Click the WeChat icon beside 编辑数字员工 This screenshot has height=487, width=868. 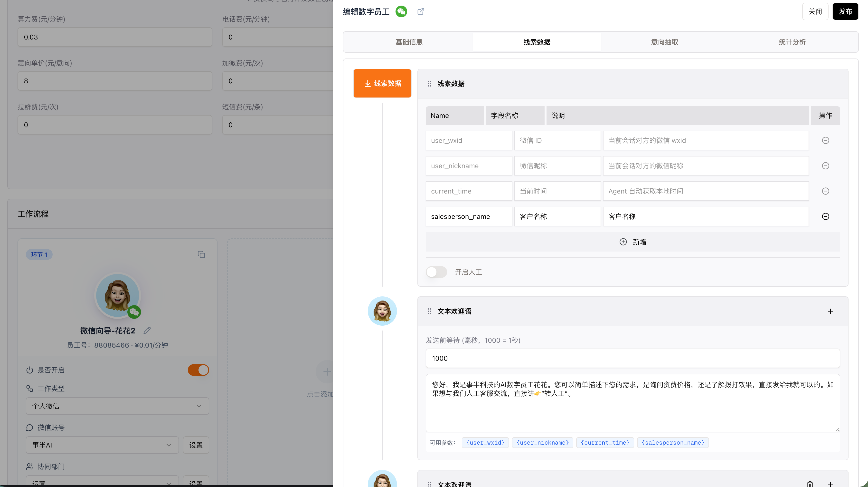pyautogui.click(x=401, y=11)
